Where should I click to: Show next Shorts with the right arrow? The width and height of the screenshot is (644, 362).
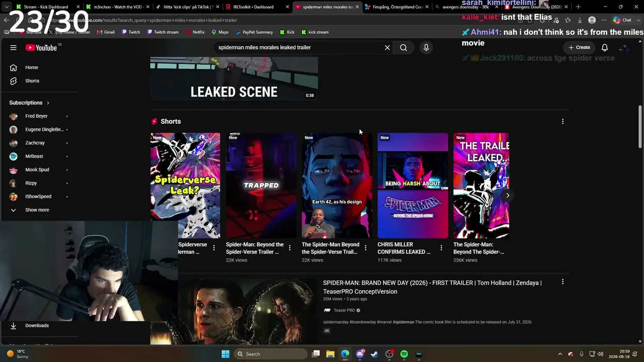508,196
